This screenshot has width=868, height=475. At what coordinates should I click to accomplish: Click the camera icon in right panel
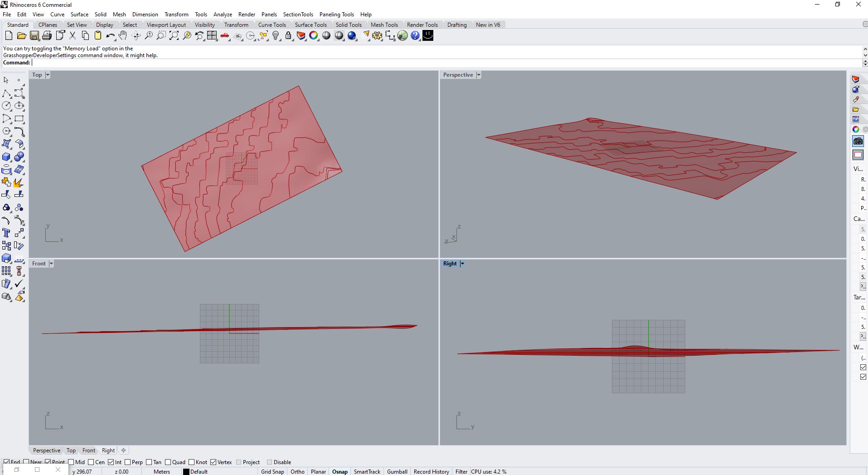(x=858, y=142)
